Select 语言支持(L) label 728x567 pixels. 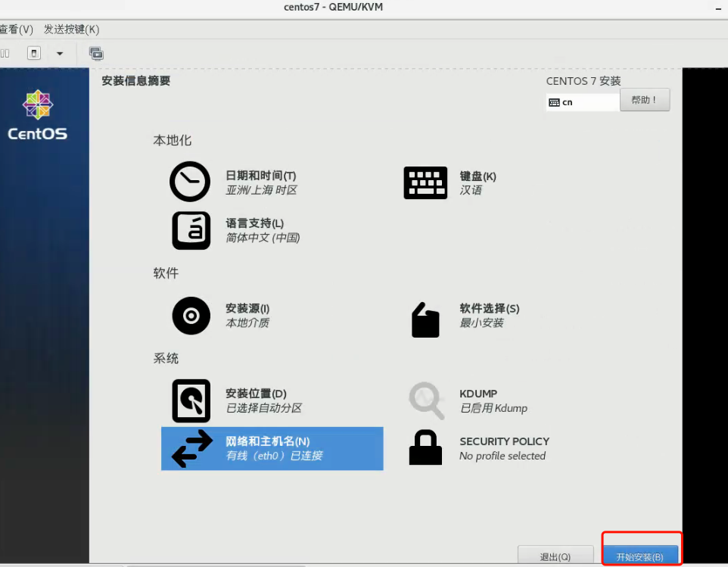point(255,223)
